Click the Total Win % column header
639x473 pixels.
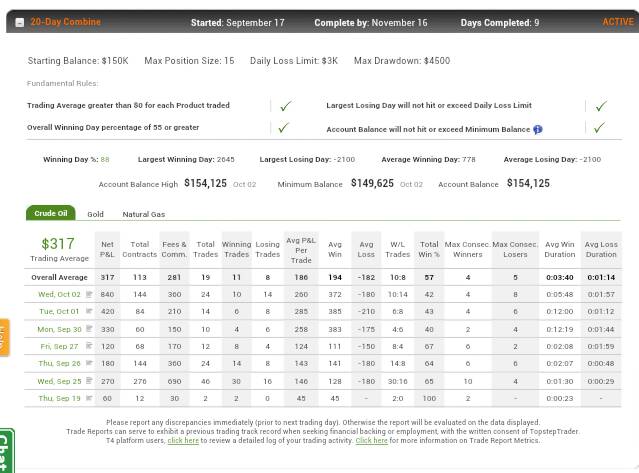(429, 249)
